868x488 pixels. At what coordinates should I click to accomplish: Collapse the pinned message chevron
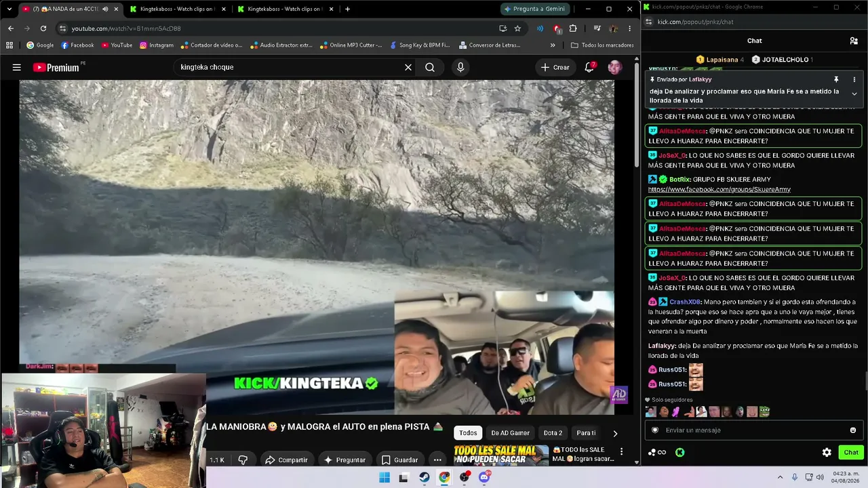click(x=854, y=94)
